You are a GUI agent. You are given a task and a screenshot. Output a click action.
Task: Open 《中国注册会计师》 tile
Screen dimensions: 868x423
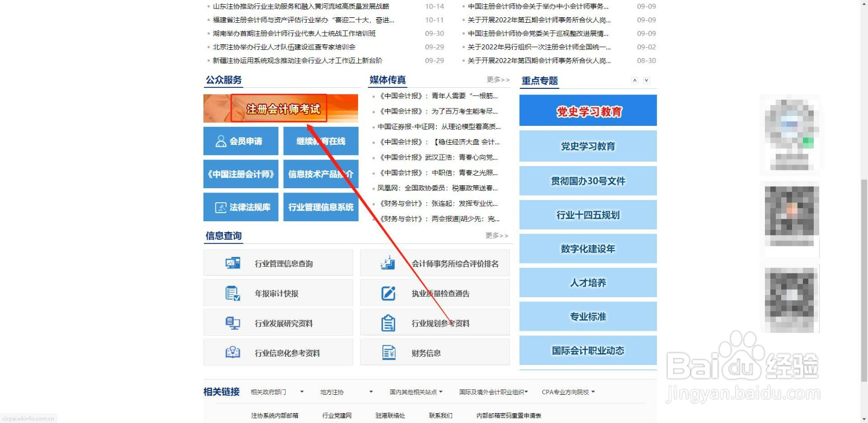(x=241, y=174)
